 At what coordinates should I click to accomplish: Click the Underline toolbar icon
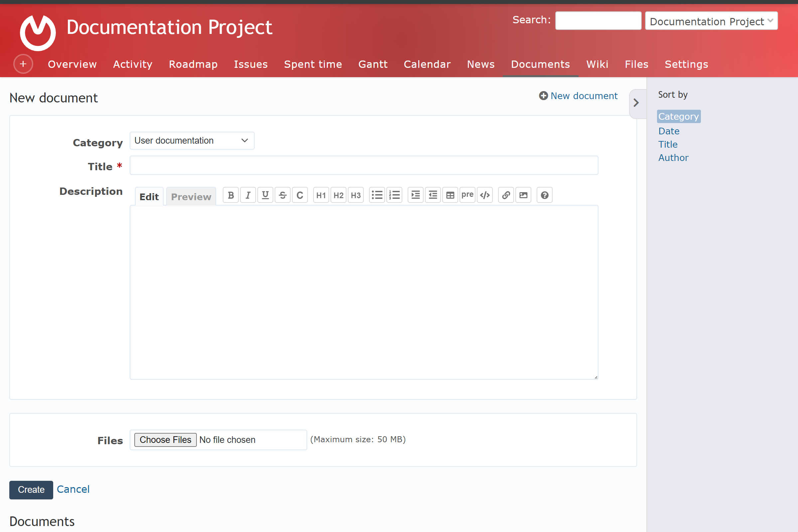(x=265, y=195)
